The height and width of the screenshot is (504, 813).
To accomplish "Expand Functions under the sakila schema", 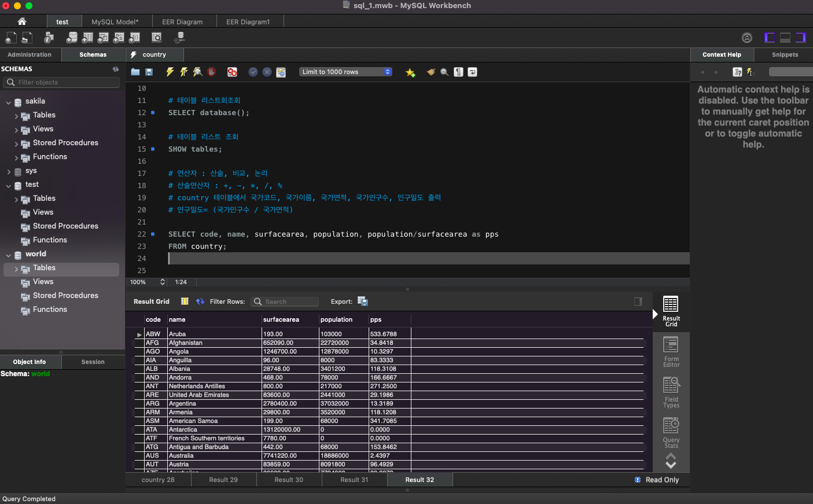I will [16, 158].
